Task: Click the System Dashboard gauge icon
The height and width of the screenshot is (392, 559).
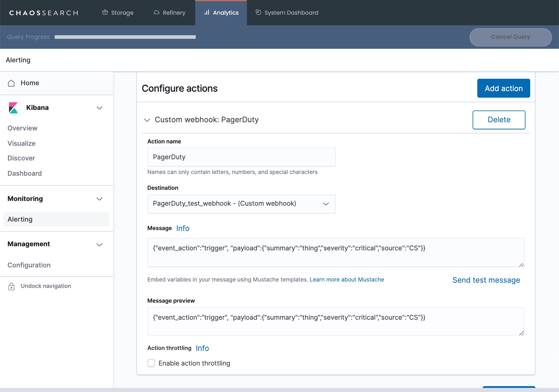Action: pyautogui.click(x=258, y=12)
